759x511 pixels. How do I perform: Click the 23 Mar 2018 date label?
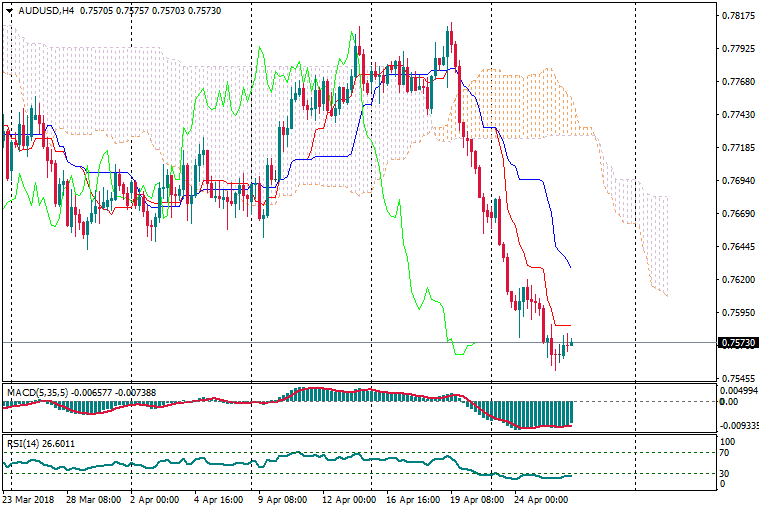[x=30, y=498]
